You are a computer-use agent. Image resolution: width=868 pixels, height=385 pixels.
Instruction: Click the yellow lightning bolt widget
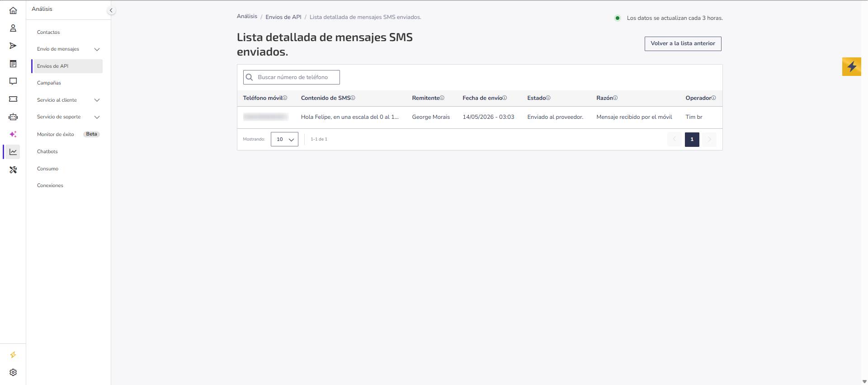(x=852, y=67)
